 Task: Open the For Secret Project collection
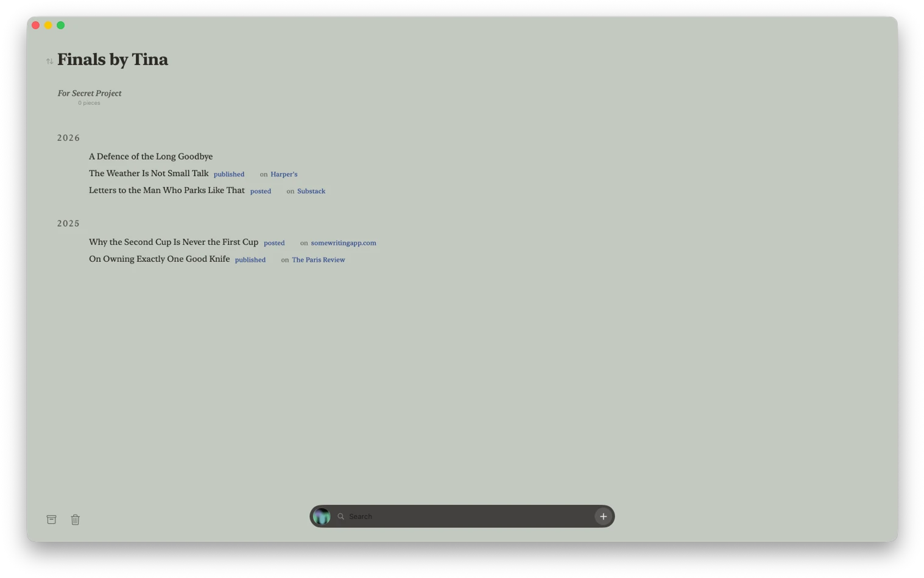[x=90, y=93]
